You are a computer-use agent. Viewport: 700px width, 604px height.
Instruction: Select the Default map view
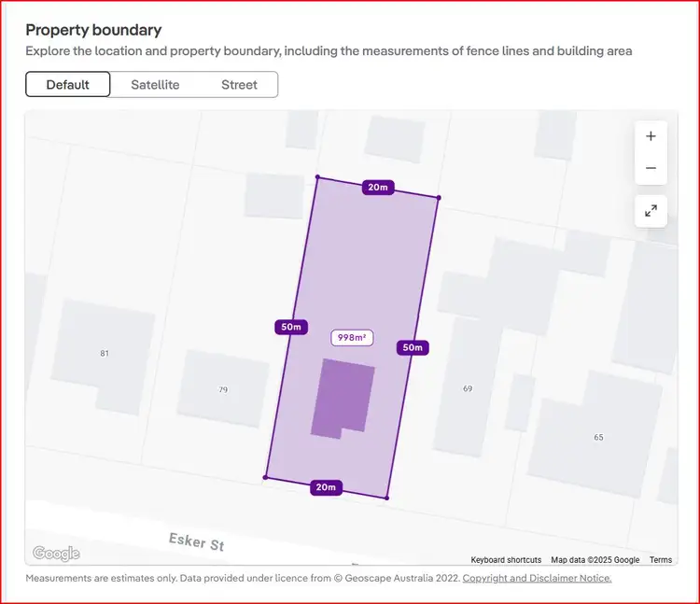point(68,84)
